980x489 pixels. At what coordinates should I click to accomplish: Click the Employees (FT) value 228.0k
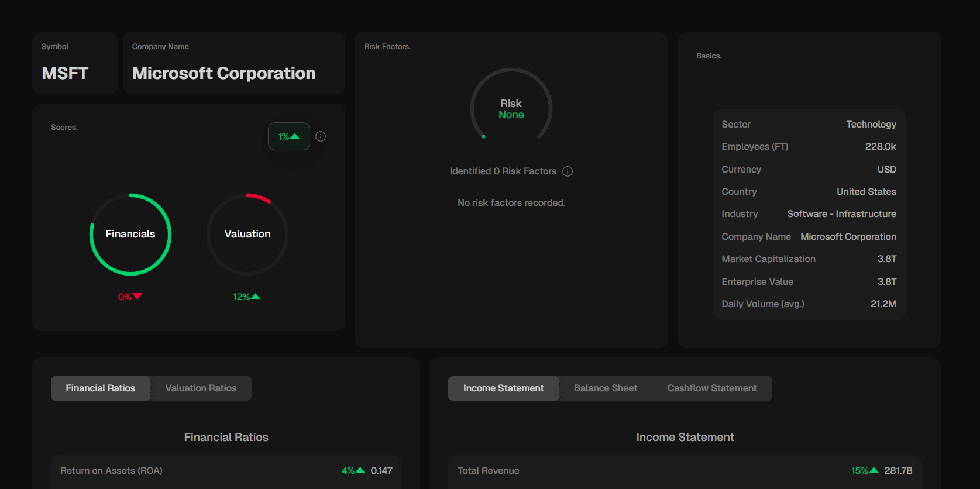pyautogui.click(x=881, y=147)
